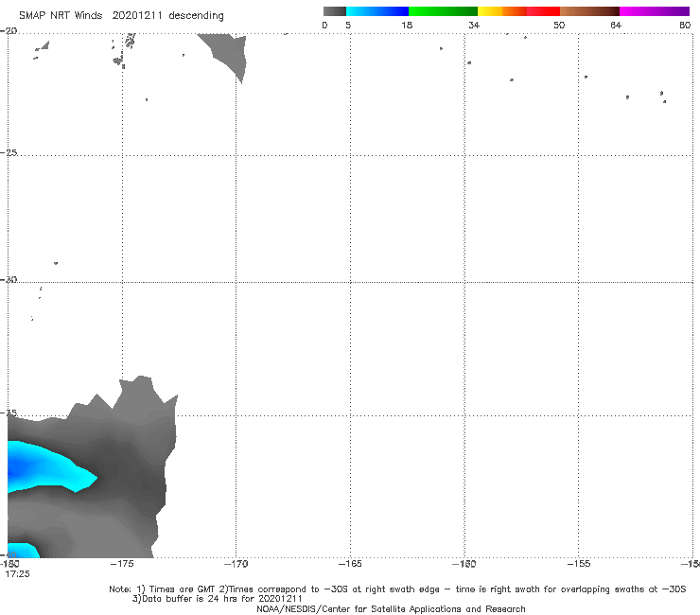Image resolution: width=700 pixels, height=615 pixels.
Task: Pick the cyan-blue segment of the color bar
Action: [x=377, y=11]
